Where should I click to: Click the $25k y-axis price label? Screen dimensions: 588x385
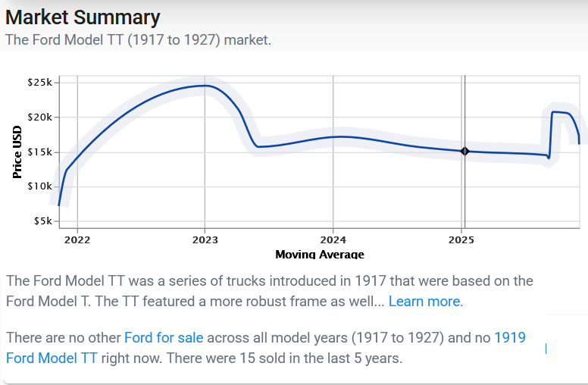[x=39, y=82]
